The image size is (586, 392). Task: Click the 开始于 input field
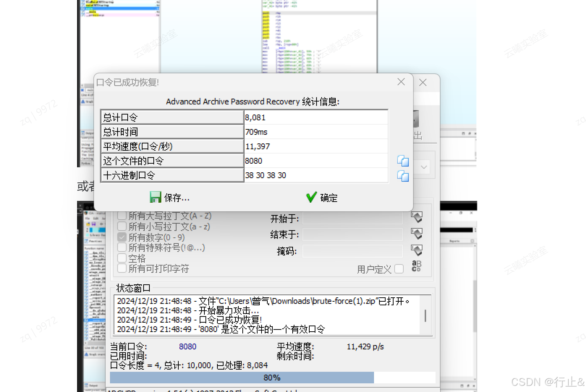(x=353, y=218)
